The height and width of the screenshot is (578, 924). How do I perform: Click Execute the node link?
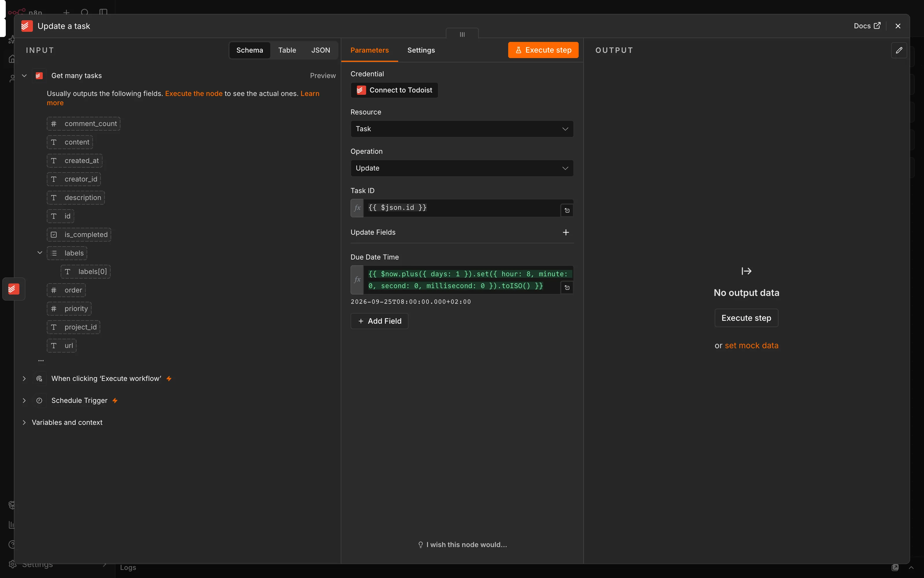tap(193, 94)
